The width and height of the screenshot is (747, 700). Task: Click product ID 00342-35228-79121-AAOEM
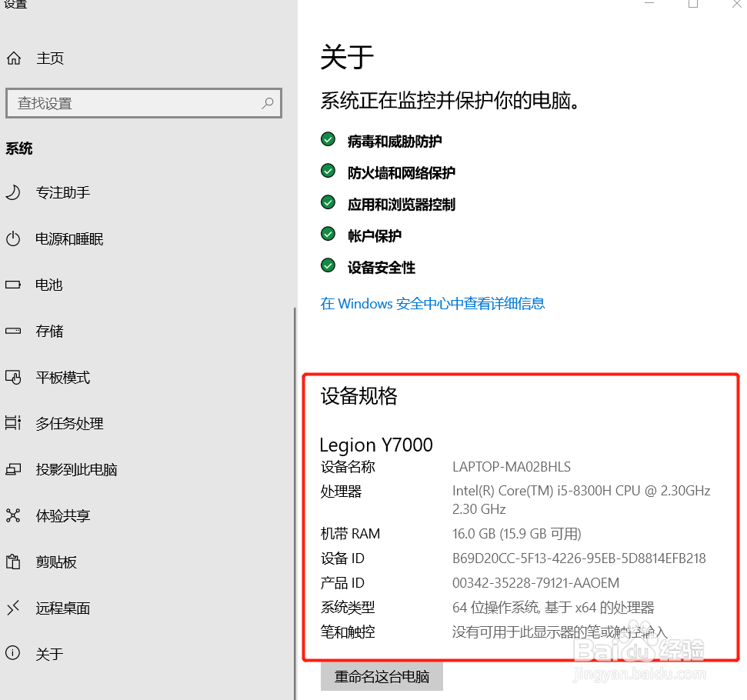(x=536, y=583)
